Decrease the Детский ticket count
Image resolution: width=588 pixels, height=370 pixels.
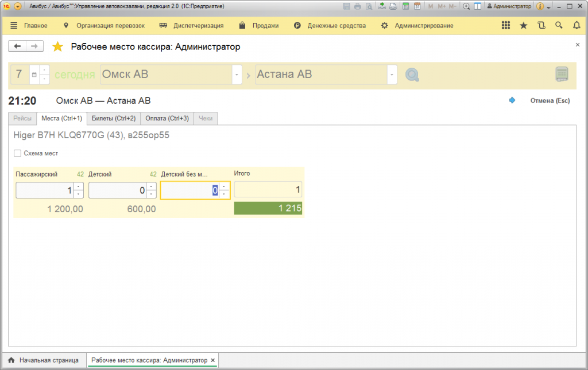click(x=151, y=194)
